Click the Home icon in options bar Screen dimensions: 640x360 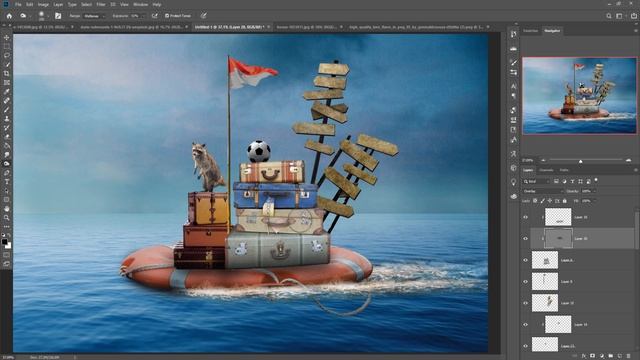(x=9, y=16)
